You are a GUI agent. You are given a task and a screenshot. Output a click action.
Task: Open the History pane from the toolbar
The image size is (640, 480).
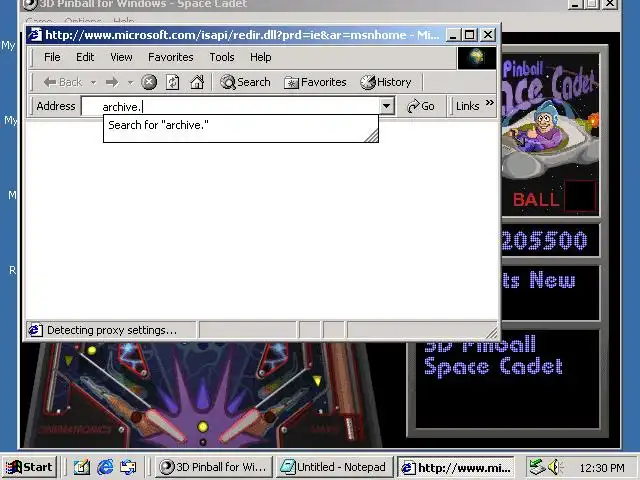point(386,82)
